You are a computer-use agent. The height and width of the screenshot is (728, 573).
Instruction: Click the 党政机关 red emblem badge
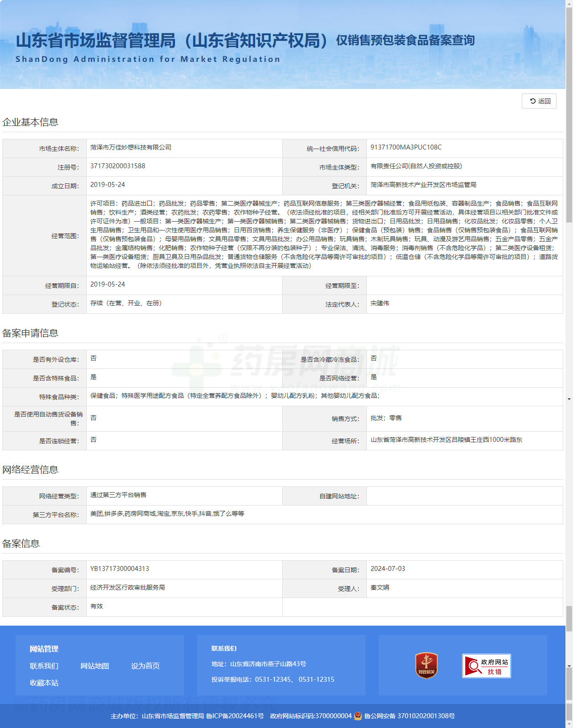coord(426,665)
